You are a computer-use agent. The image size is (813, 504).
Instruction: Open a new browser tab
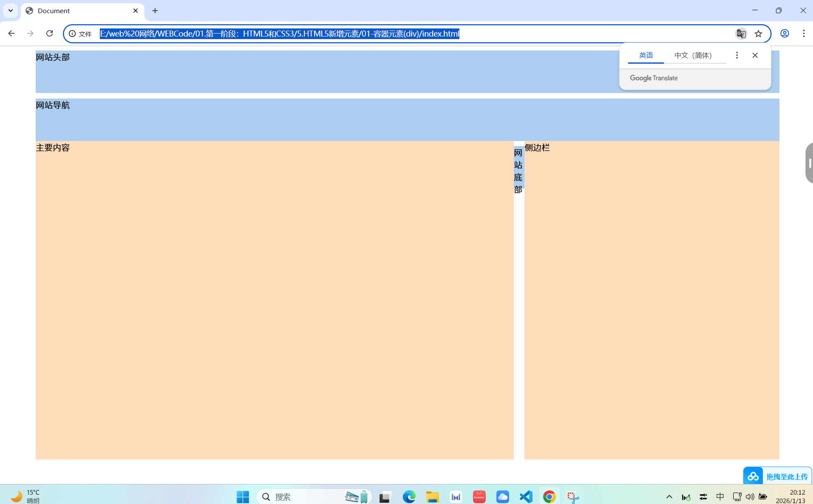click(x=155, y=11)
